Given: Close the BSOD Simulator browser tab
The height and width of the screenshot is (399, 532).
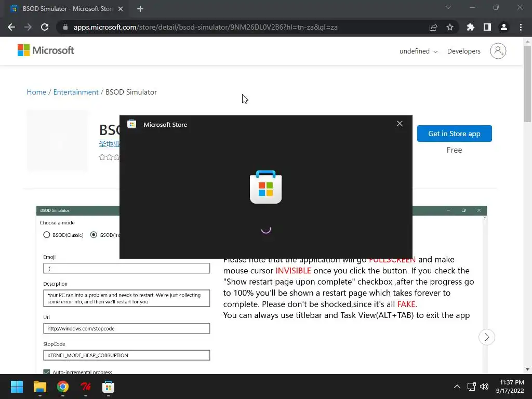Looking at the screenshot, I should (121, 9).
